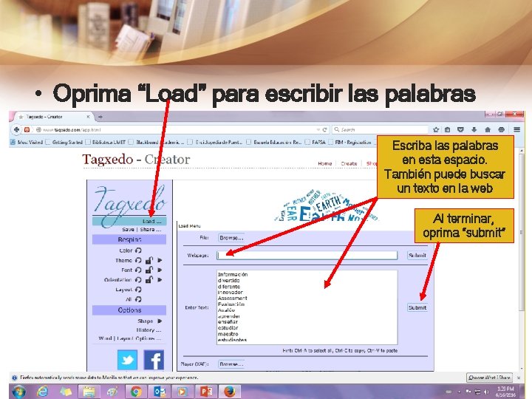The height and width of the screenshot is (399, 532).
Task: Click inside the Enter Text box
Action: pyautogui.click(x=307, y=307)
